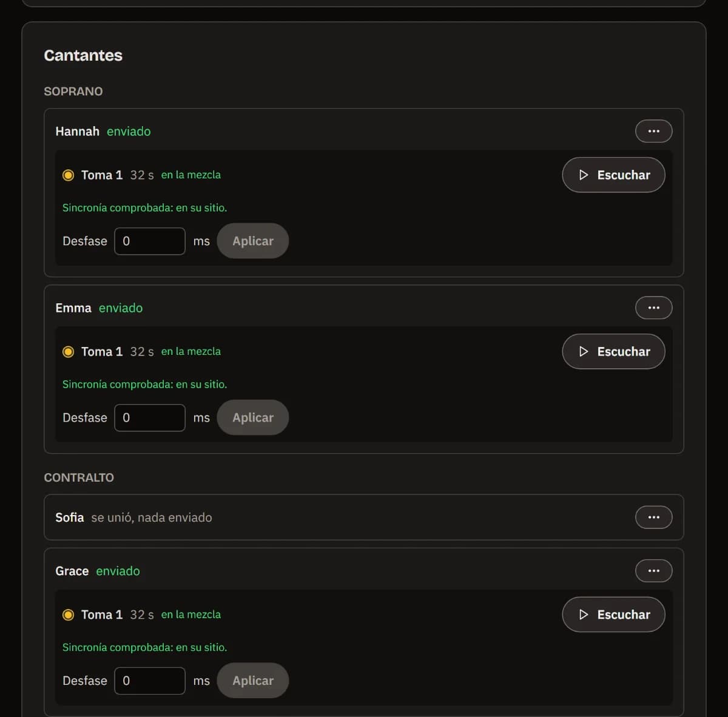The width and height of the screenshot is (728, 717).
Task: Click Sofia's singer name
Action: pyautogui.click(x=70, y=517)
